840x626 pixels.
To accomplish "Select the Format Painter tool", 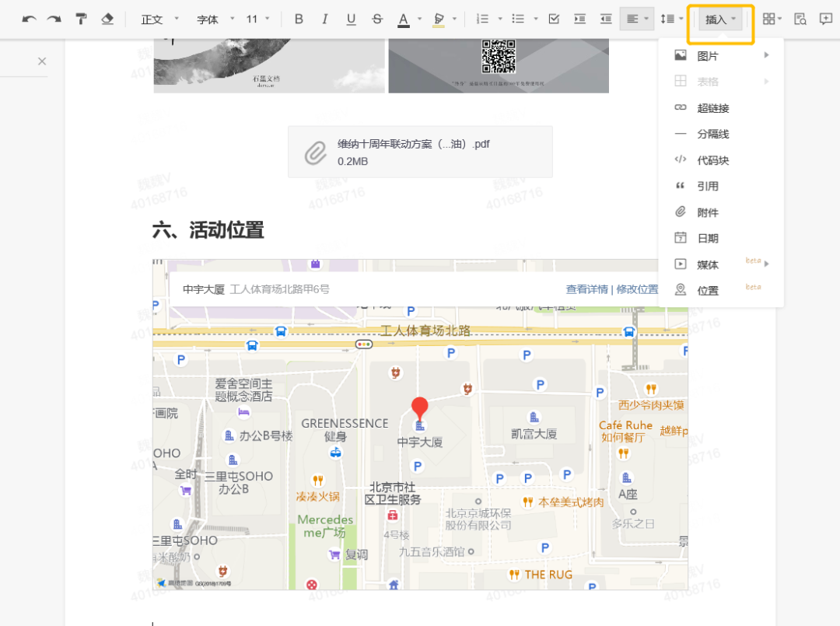I will point(81,19).
